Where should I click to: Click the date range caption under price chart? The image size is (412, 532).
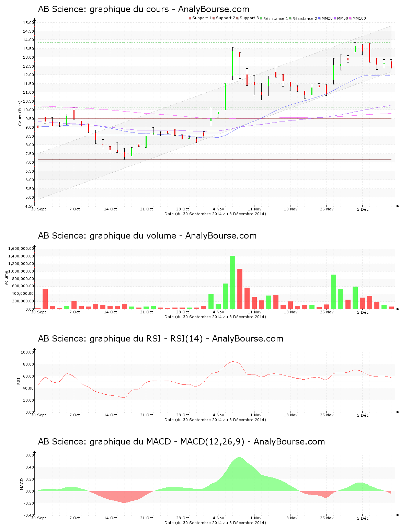[215, 214]
